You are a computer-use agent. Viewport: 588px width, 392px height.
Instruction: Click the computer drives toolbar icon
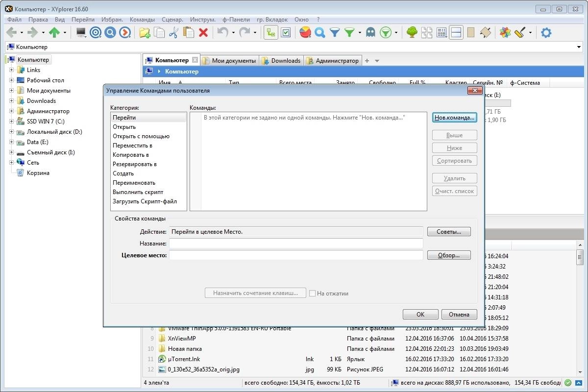click(81, 33)
